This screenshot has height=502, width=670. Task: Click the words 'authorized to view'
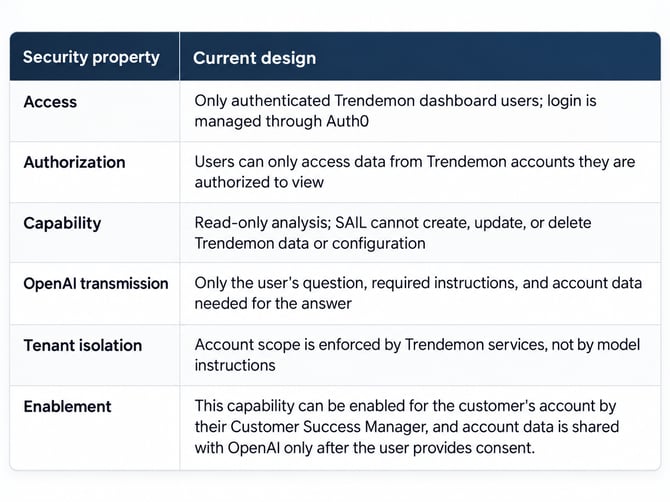click(x=259, y=182)
